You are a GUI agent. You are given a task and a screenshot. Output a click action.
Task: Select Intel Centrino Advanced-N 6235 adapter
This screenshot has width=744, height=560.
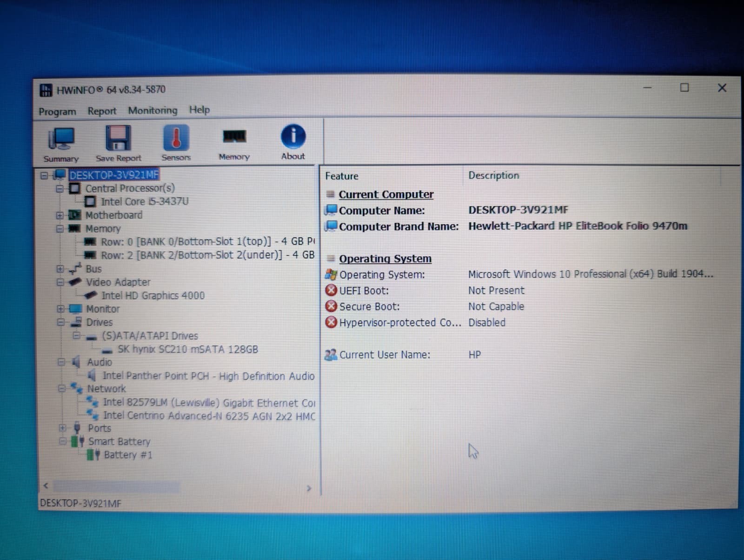[x=209, y=416]
